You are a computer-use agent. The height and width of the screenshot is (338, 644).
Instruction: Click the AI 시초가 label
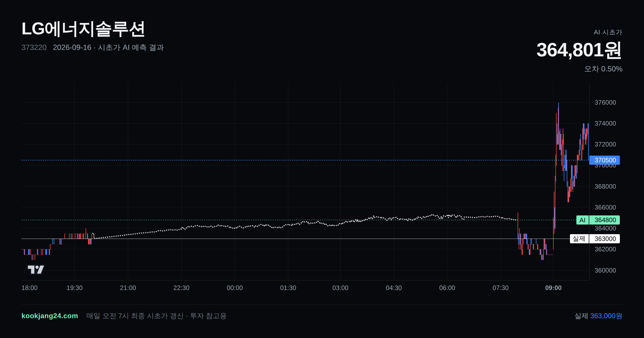coord(608,32)
